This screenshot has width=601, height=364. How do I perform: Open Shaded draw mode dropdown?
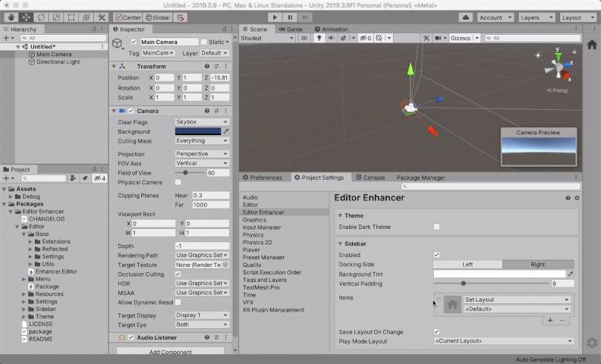tap(267, 38)
